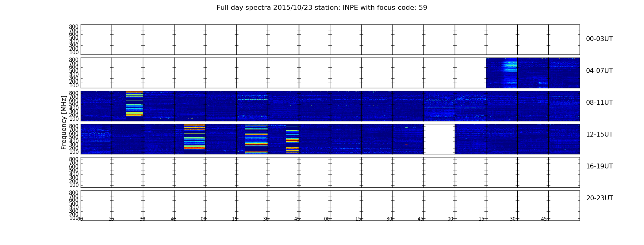Click the 800 tick label of the 04-07UT panel
Viewport: 644px width, 245px height.
[74, 60]
